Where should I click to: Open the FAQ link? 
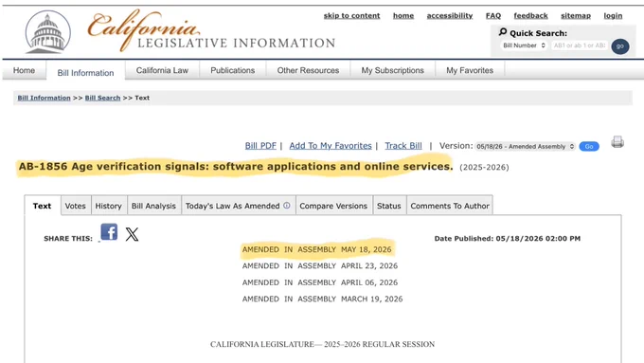click(493, 15)
